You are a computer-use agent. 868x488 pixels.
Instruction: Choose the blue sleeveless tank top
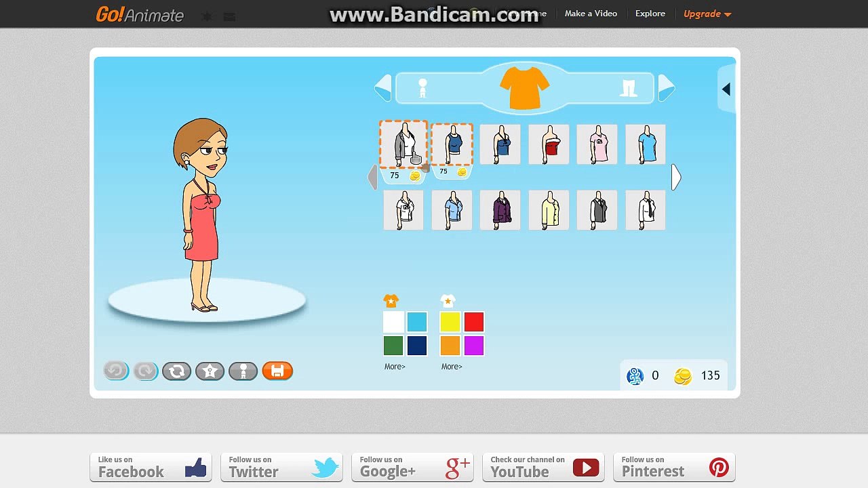point(452,144)
